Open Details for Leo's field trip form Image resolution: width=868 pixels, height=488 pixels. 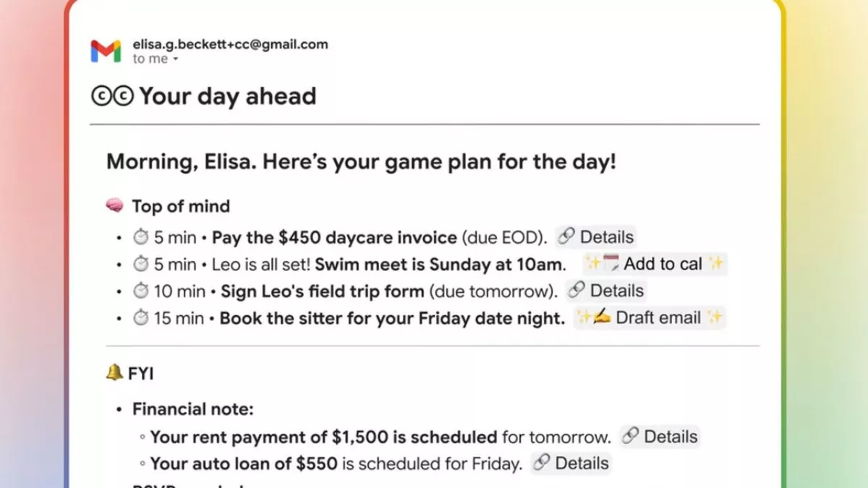[606, 291]
